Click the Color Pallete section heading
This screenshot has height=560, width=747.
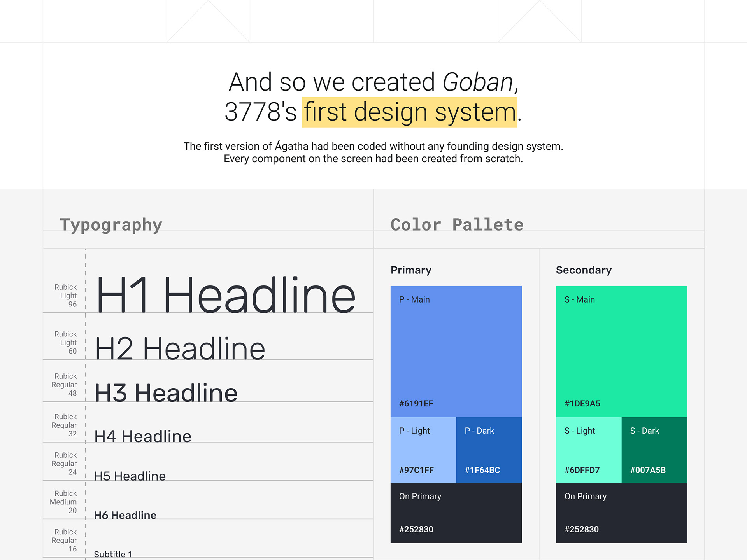[457, 225]
